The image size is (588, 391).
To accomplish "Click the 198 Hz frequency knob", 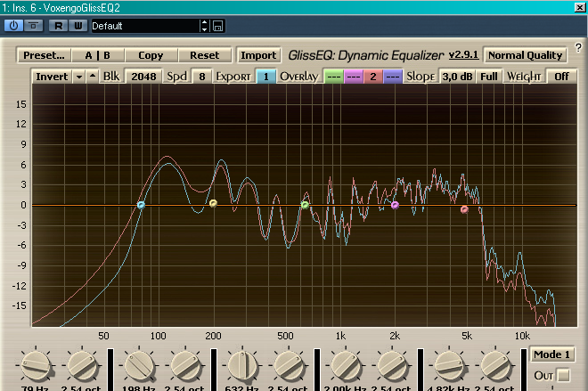I will tap(139, 365).
